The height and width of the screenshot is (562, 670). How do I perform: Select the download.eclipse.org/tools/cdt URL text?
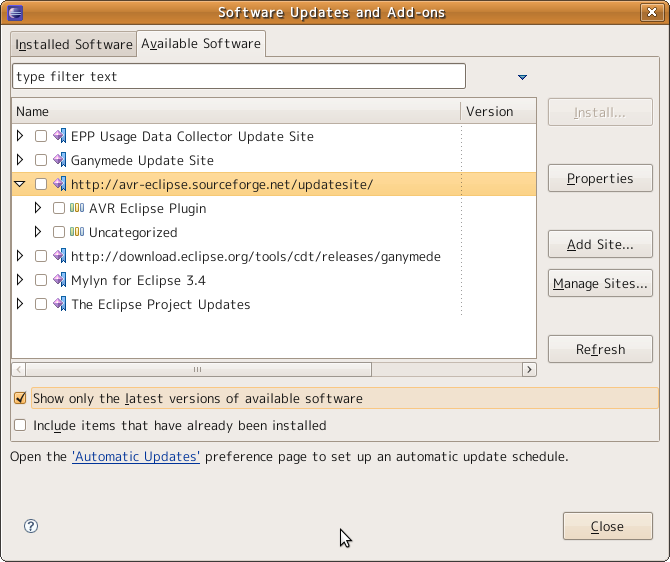click(256, 256)
